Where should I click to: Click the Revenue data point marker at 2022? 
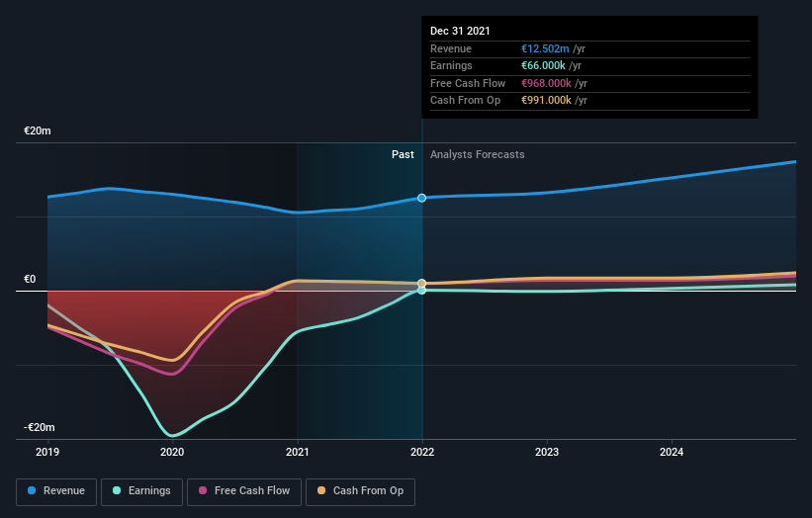click(x=422, y=198)
